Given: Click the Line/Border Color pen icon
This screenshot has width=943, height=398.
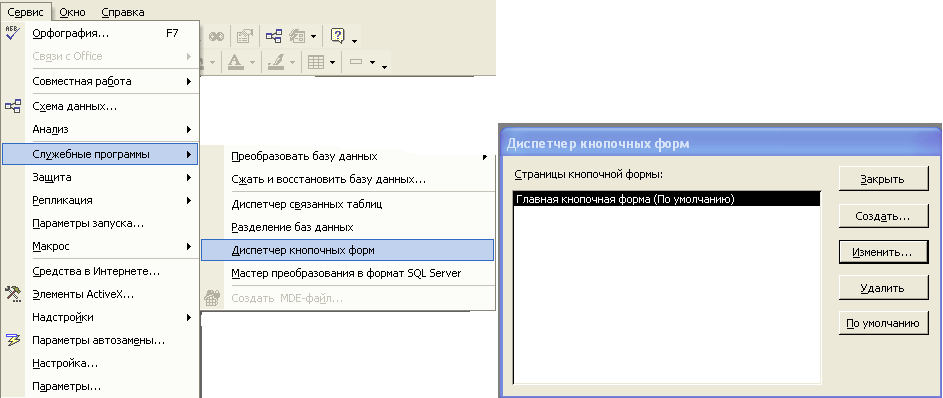Looking at the screenshot, I should [276, 61].
